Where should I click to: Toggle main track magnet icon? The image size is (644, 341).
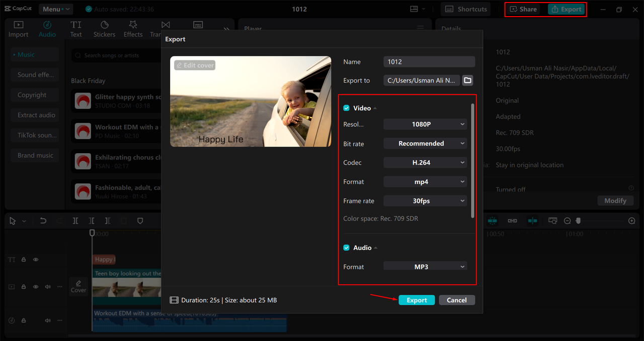pyautogui.click(x=492, y=221)
